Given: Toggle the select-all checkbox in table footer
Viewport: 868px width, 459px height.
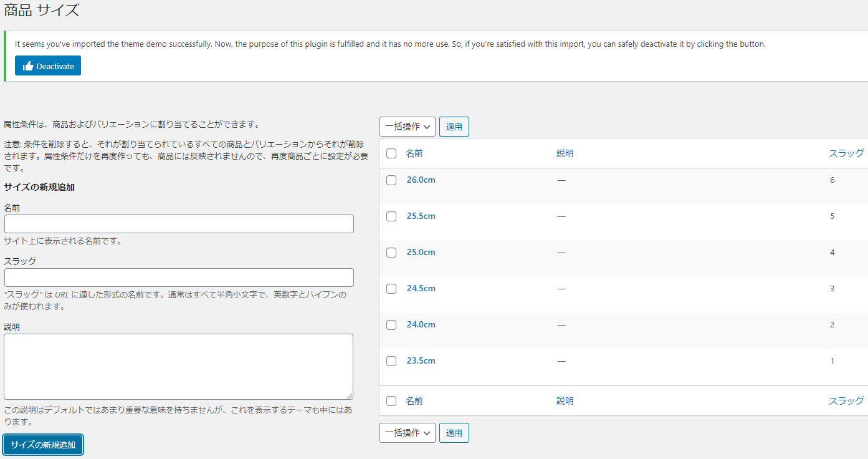Looking at the screenshot, I should pyautogui.click(x=391, y=401).
